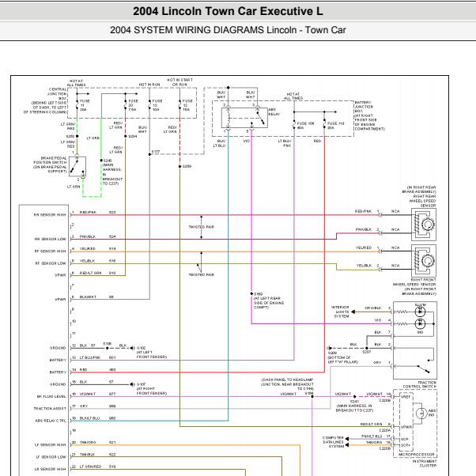The width and height of the screenshot is (476, 476).
Task: Click the S241 main harness note
Action: tap(354, 406)
